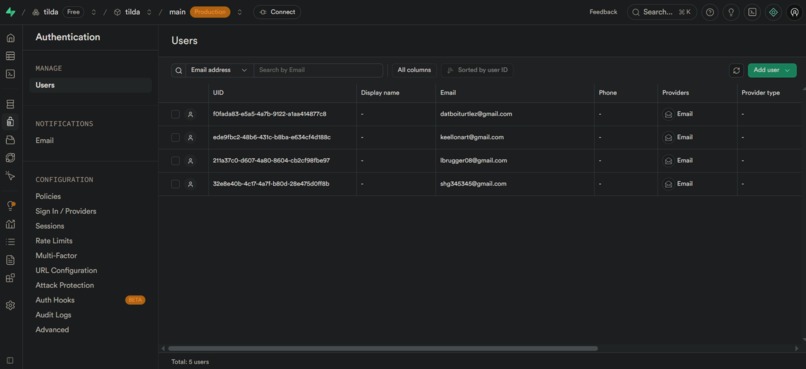Open Advanced auth settings
This screenshot has width=806, height=369.
[52, 330]
